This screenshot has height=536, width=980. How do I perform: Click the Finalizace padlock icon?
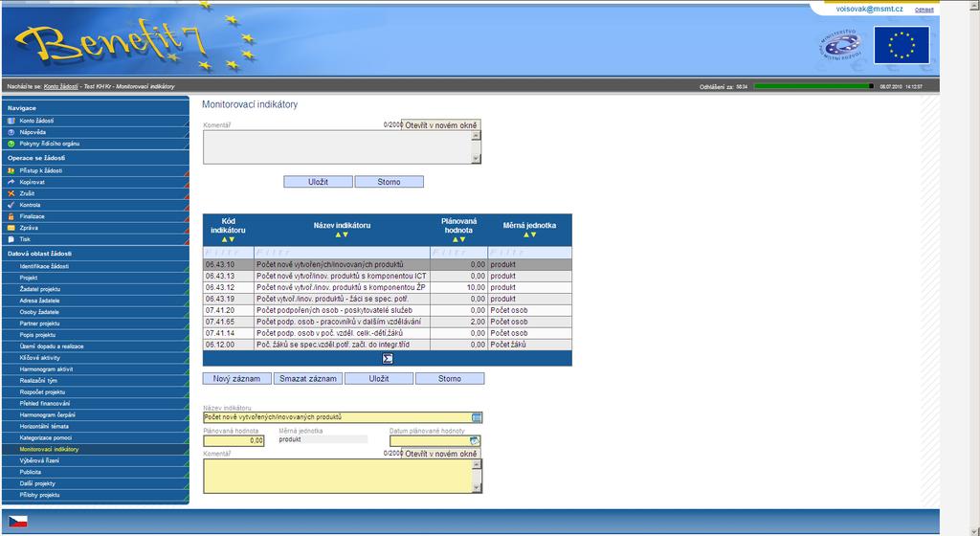[11, 216]
